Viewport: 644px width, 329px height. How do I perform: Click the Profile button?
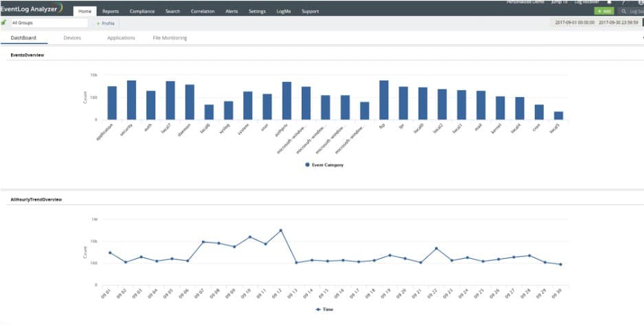coord(106,23)
